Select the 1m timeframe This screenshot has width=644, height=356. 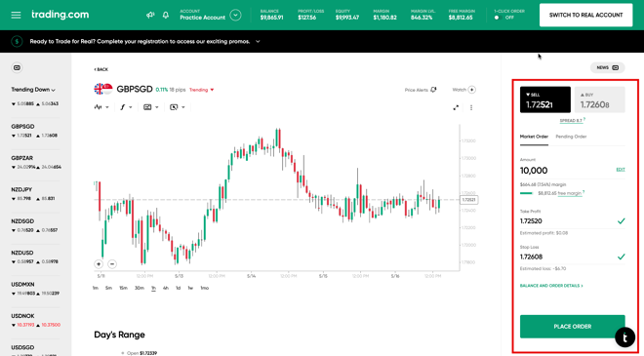point(96,289)
